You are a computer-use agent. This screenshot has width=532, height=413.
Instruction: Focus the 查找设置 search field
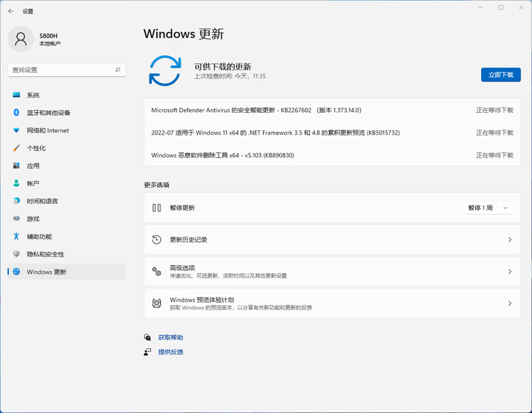click(x=66, y=70)
